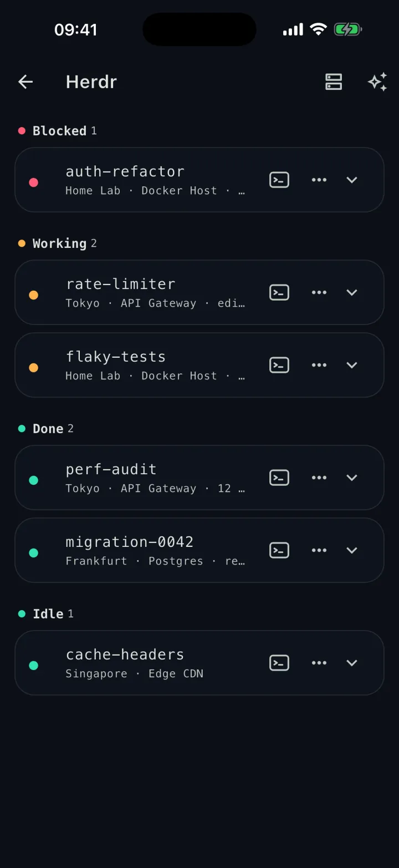Tap the back arrow beside Herdr

tap(25, 82)
